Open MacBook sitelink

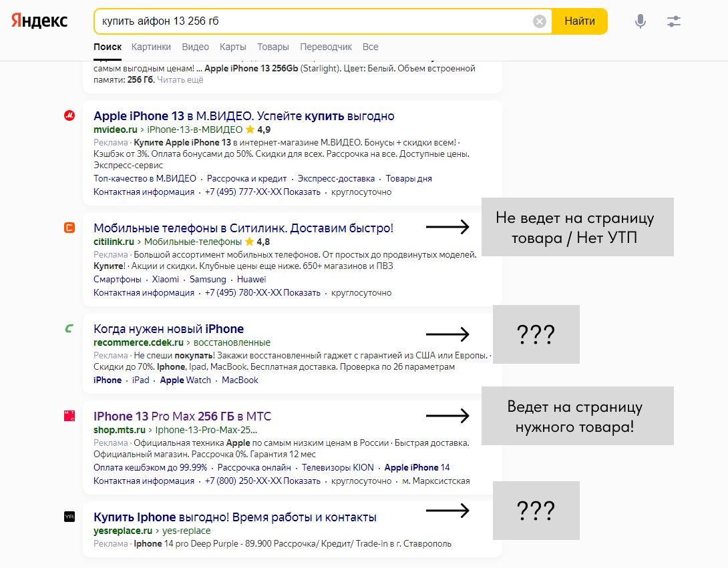coord(240,380)
